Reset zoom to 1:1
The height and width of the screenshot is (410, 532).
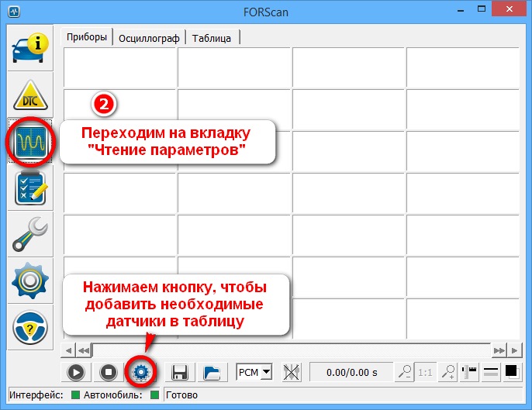[425, 372]
